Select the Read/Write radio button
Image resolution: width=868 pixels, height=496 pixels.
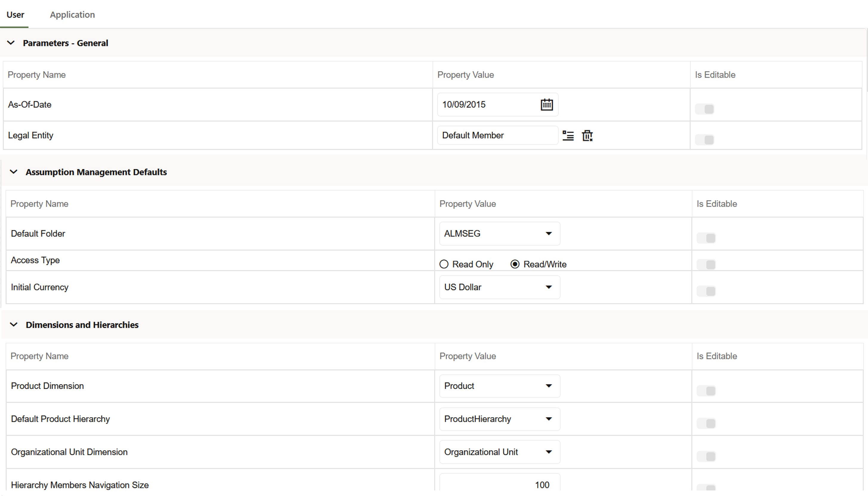514,264
